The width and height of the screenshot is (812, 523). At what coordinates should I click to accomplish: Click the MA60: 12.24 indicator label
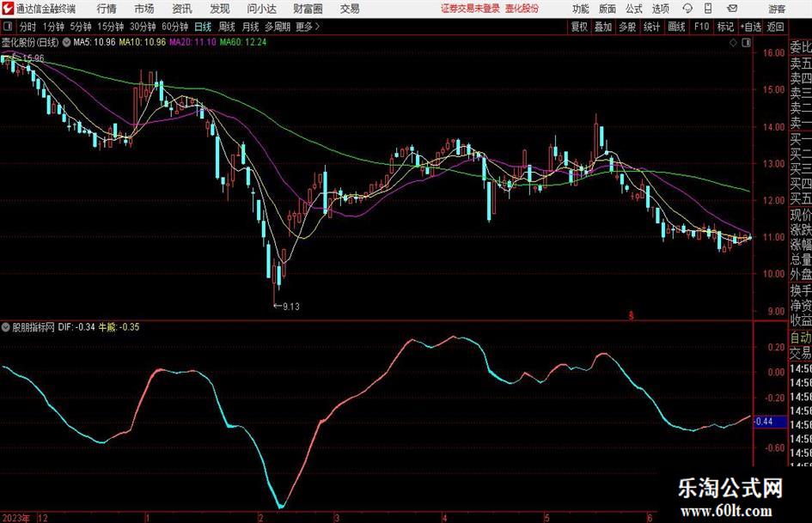pos(243,42)
